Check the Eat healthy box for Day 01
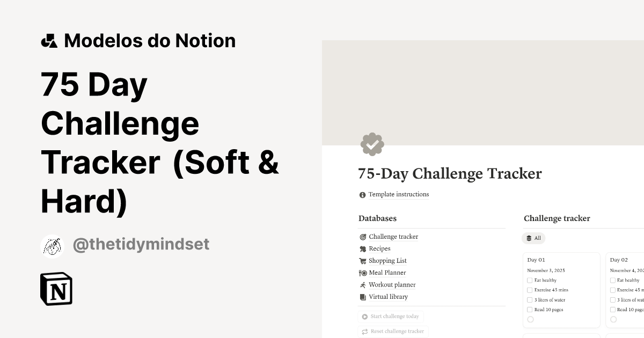 530,280
